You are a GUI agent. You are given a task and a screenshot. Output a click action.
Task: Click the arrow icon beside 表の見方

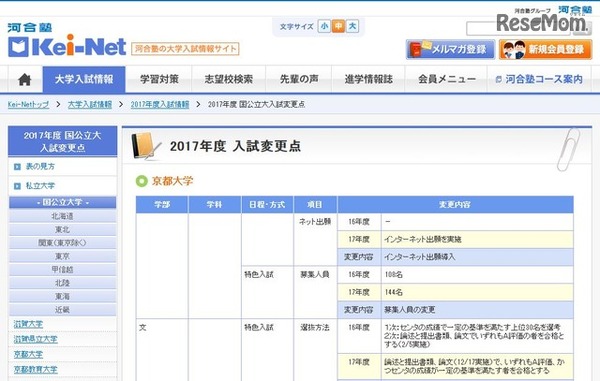tap(17, 167)
